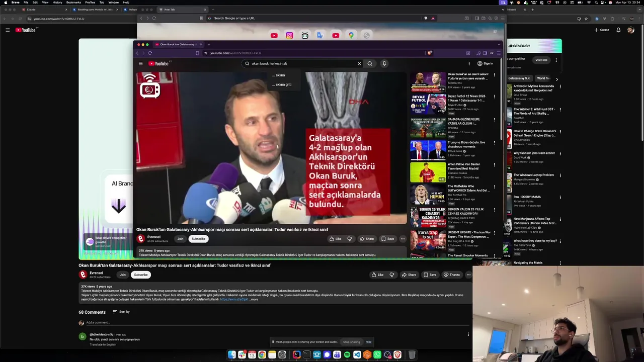The image size is (644, 362).
Task: Focus the 'okan buruk herkesin ak' search field
Action: [302, 63]
